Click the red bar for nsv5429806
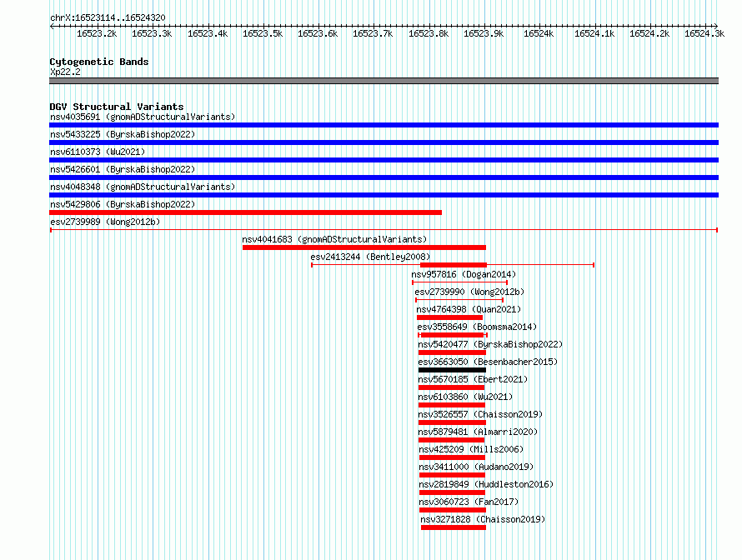742x560 pixels. pos(246,212)
